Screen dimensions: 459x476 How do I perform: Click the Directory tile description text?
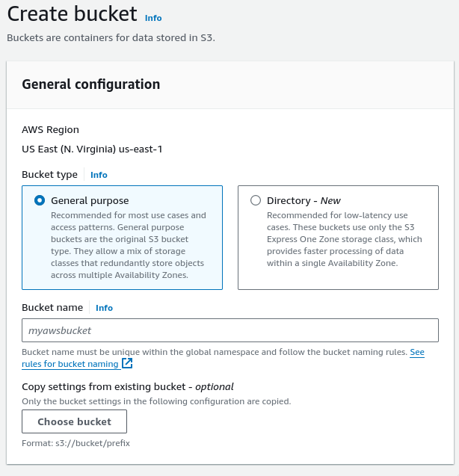[344, 239]
